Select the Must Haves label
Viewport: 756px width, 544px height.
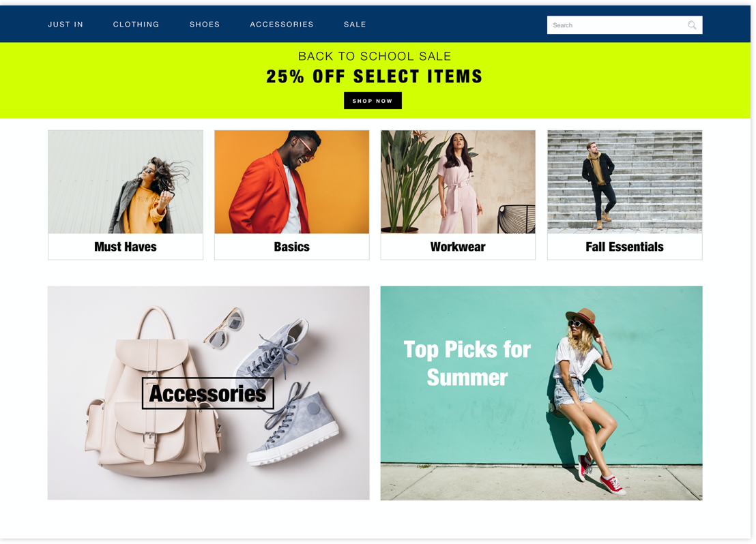pyautogui.click(x=126, y=247)
